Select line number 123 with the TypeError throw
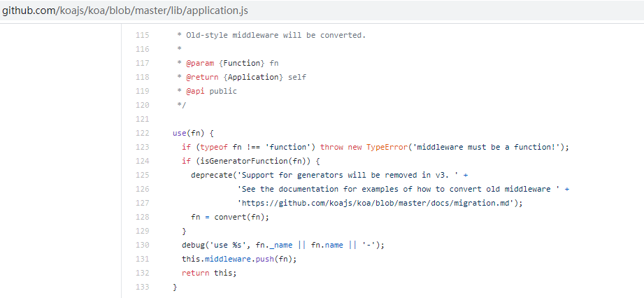 [142, 147]
